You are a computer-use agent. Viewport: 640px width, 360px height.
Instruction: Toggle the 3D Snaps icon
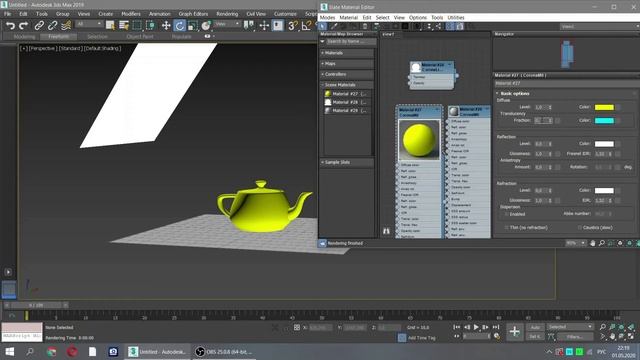[292, 26]
